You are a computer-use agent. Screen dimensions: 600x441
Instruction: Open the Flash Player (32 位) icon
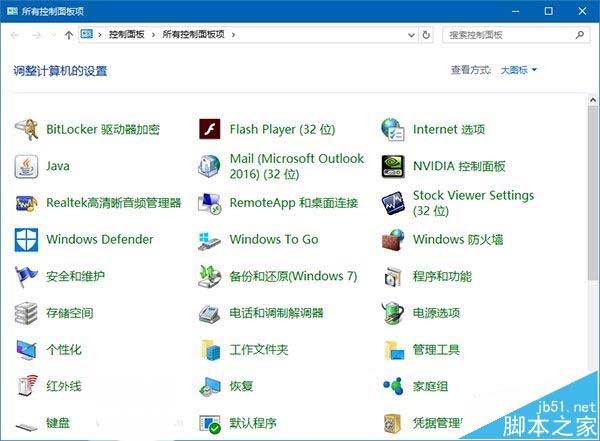[x=210, y=129]
